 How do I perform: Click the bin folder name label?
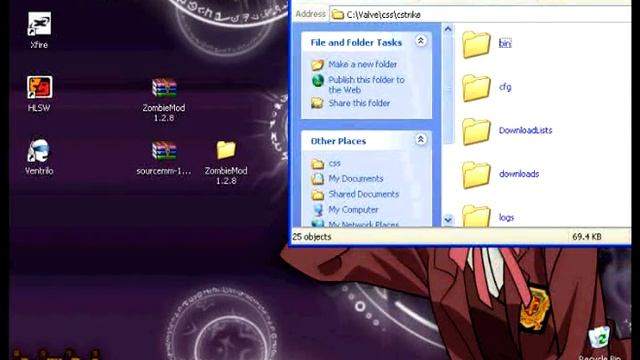(505, 43)
